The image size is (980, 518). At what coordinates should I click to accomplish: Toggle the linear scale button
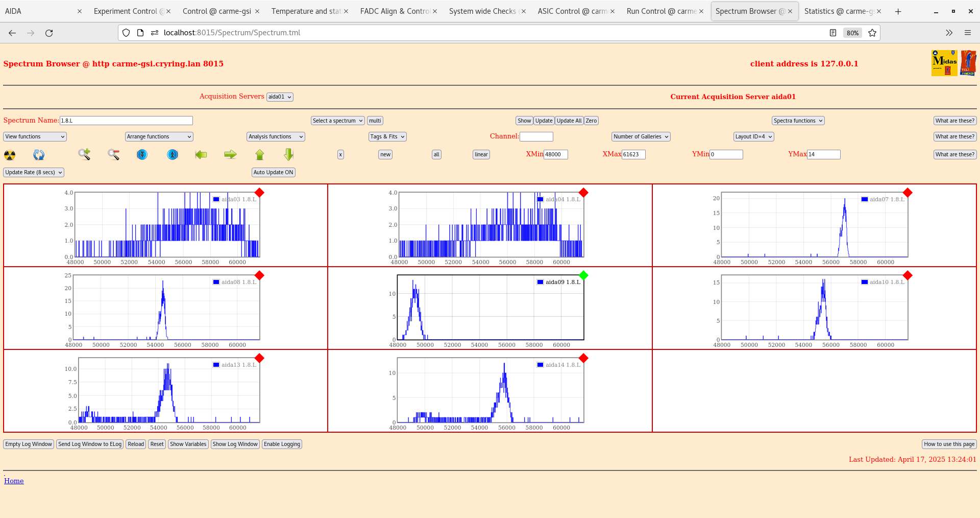click(481, 154)
